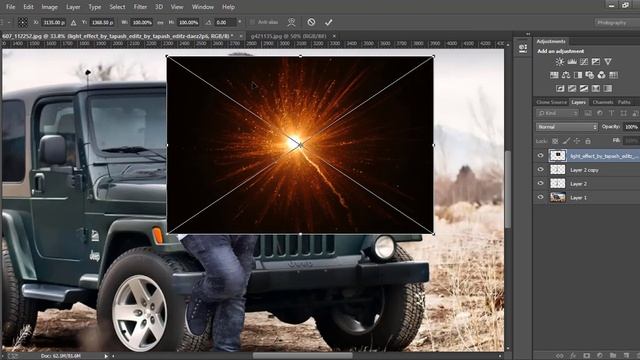This screenshot has height=360, width=640.
Task: Add a layer mask from panel bottom
Action: [x=587, y=356]
